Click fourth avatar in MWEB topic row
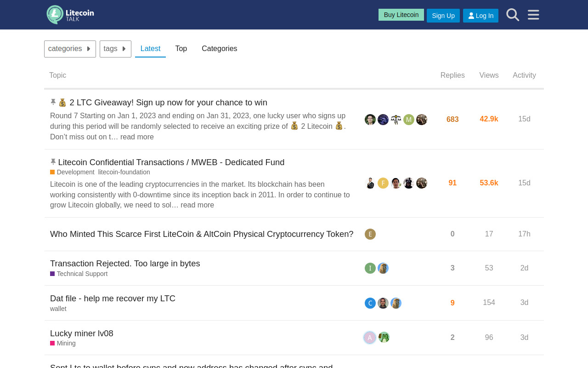The height and width of the screenshot is (368, 588). tap(409, 183)
